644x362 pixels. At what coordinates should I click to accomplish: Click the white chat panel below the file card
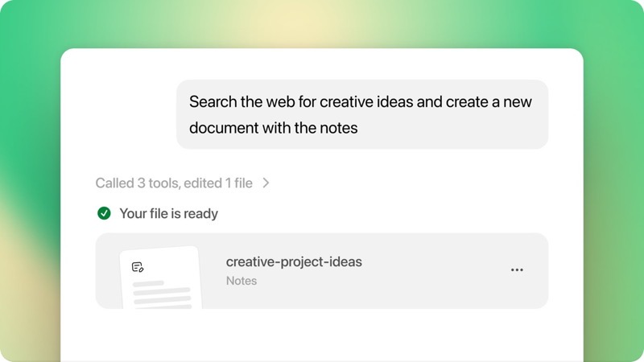321,335
